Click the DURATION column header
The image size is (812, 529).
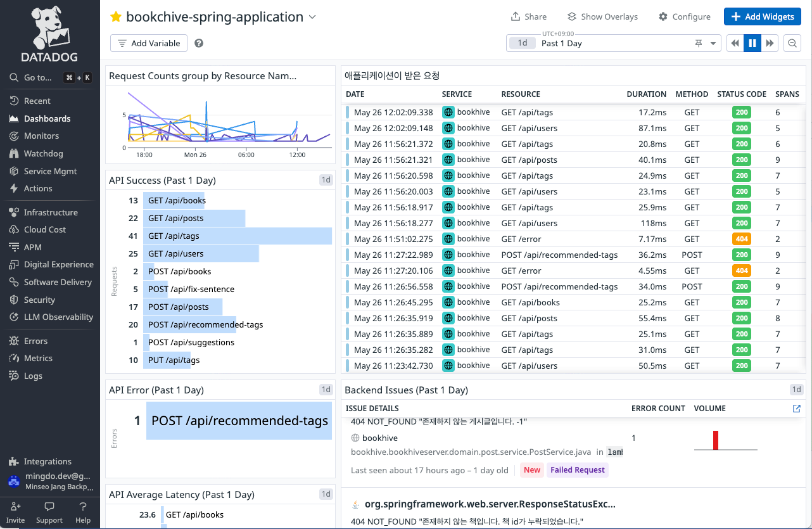646,94
